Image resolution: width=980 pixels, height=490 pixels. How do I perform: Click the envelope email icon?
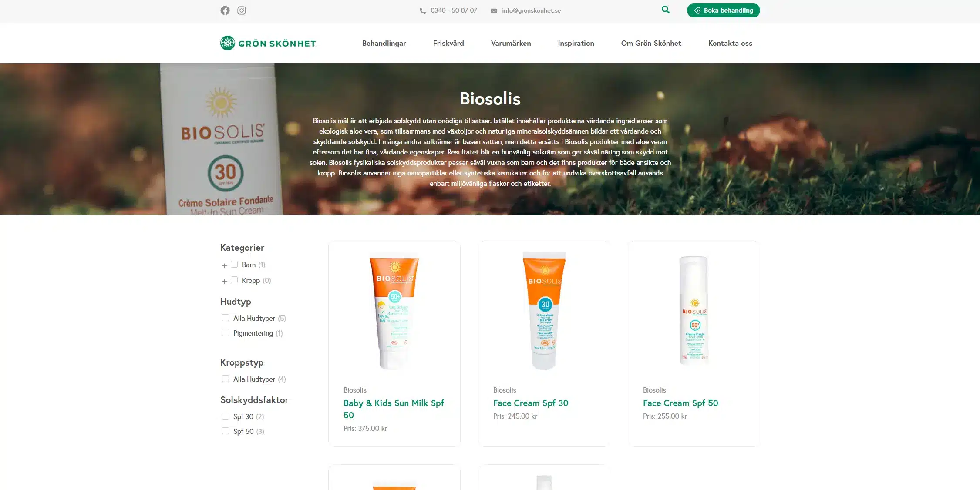(x=494, y=11)
